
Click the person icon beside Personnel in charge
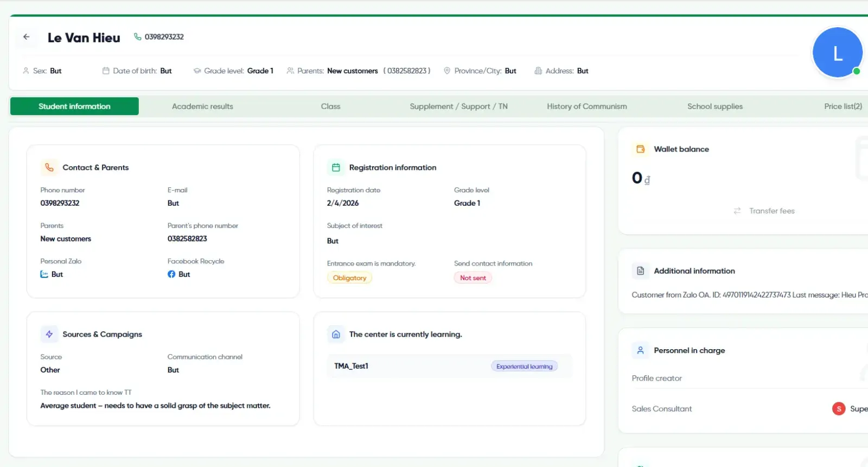pyautogui.click(x=640, y=350)
